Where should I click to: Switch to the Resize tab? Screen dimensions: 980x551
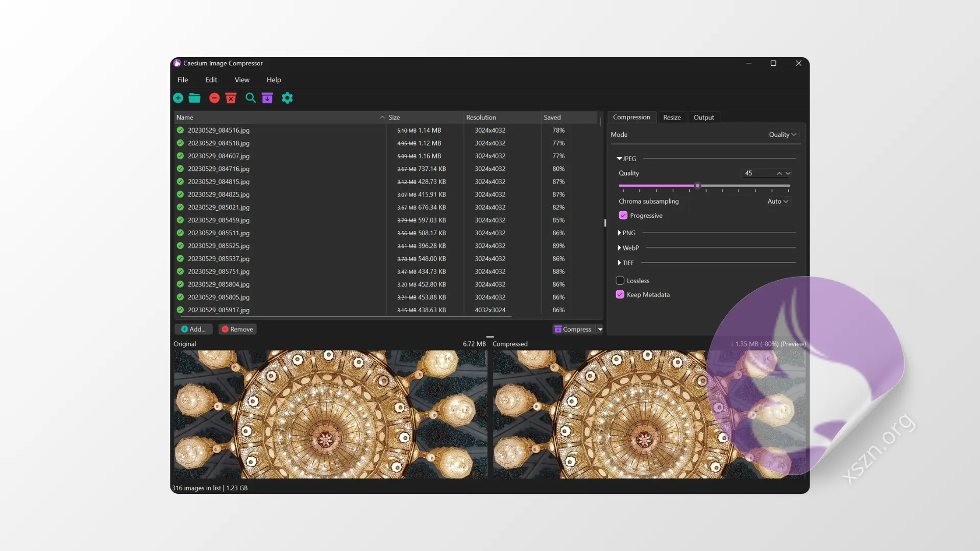pyautogui.click(x=672, y=117)
